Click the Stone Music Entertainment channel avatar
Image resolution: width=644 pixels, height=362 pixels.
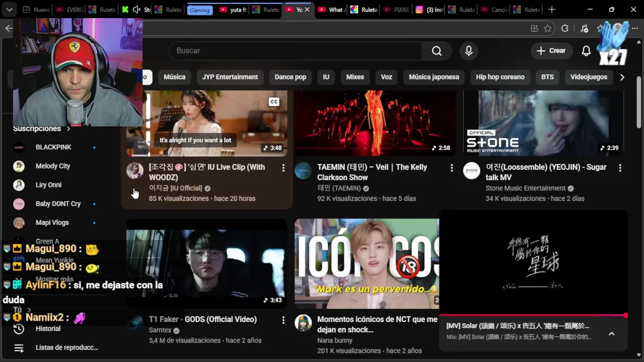click(x=471, y=171)
